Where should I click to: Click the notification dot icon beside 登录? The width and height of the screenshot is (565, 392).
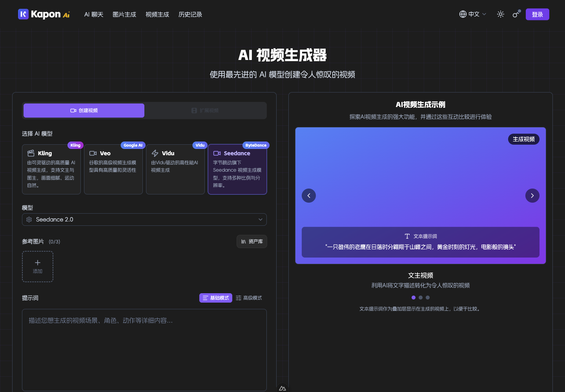(516, 14)
